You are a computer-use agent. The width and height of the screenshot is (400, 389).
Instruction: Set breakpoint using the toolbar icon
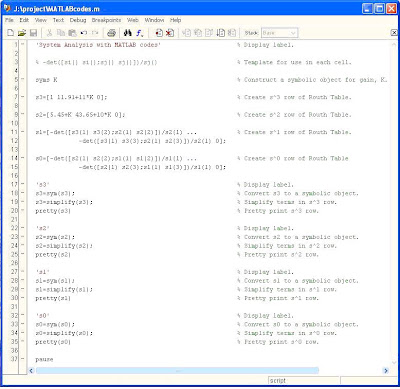coord(159,33)
